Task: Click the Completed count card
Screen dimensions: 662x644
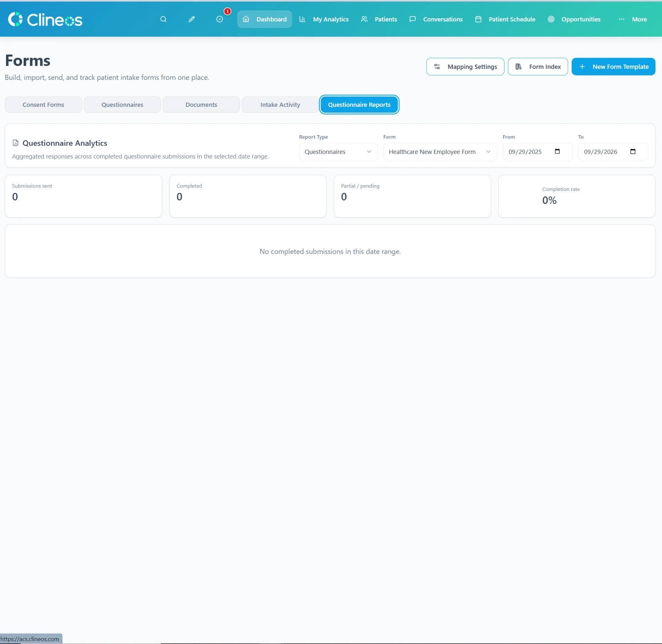Action: point(248,196)
